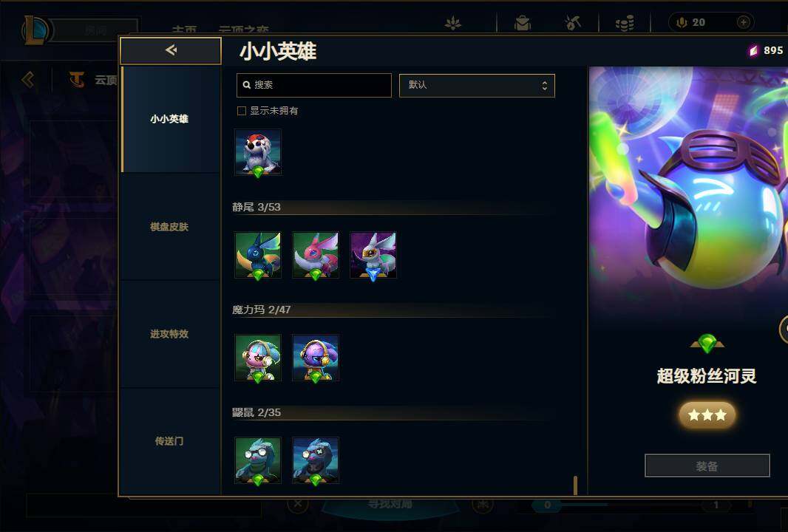Click the League of Legends logo icon

35,29
